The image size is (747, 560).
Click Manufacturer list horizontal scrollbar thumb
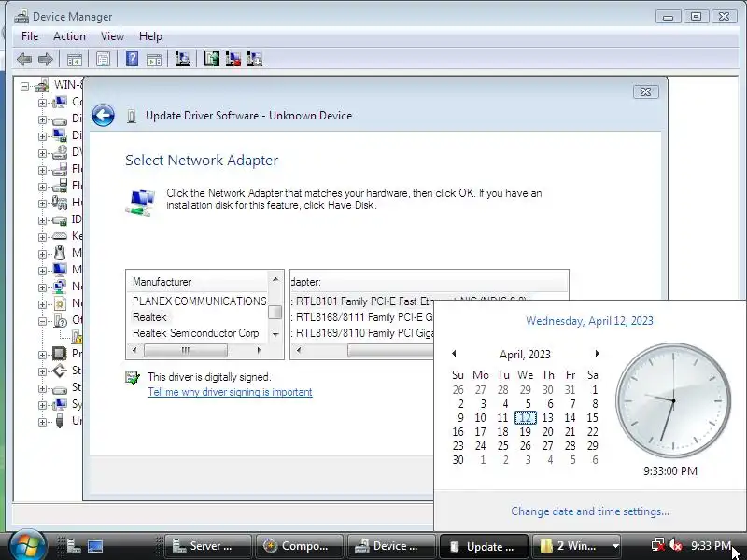tap(185, 351)
